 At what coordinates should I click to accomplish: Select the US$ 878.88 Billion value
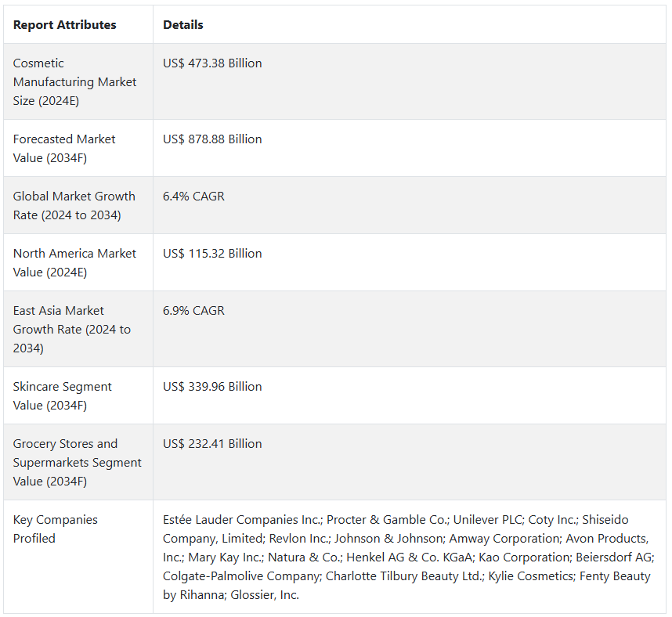coord(212,139)
